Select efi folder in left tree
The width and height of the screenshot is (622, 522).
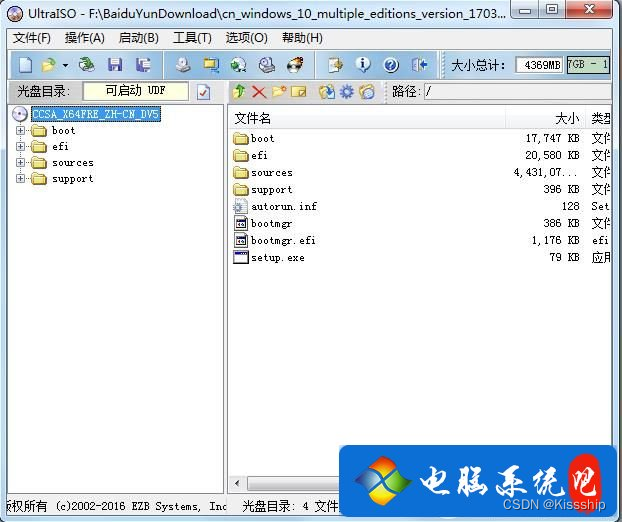click(60, 146)
